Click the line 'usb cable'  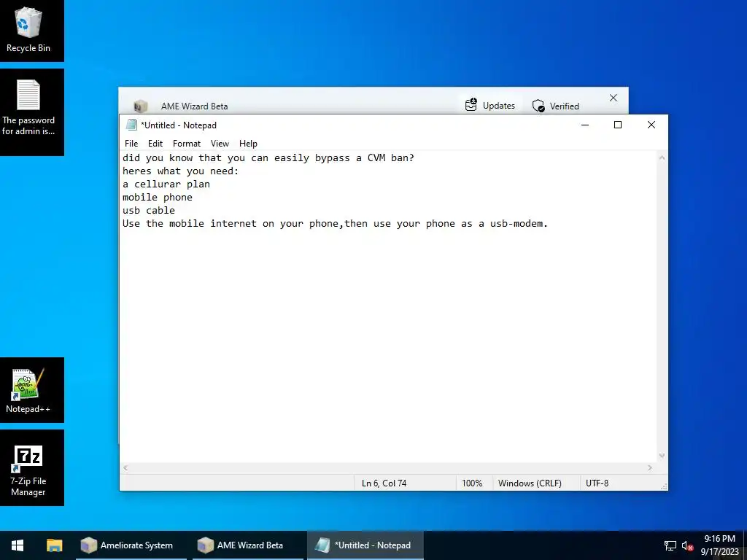(x=149, y=211)
